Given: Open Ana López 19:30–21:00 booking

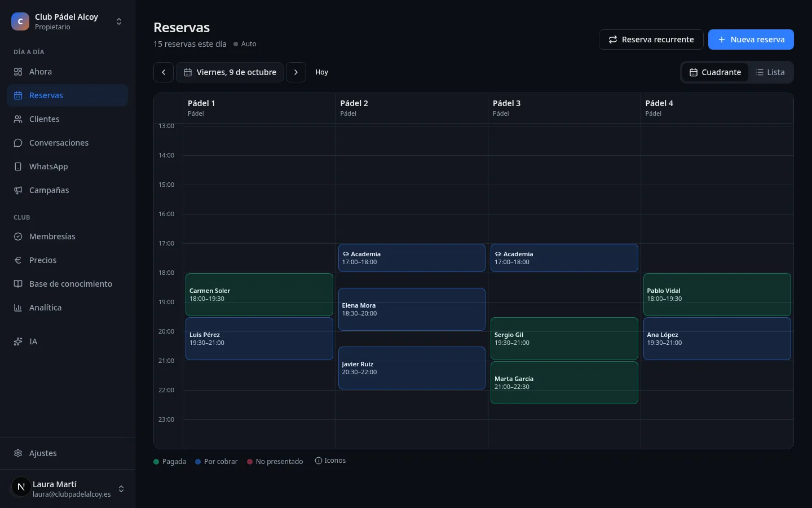Looking at the screenshot, I should (x=717, y=339).
